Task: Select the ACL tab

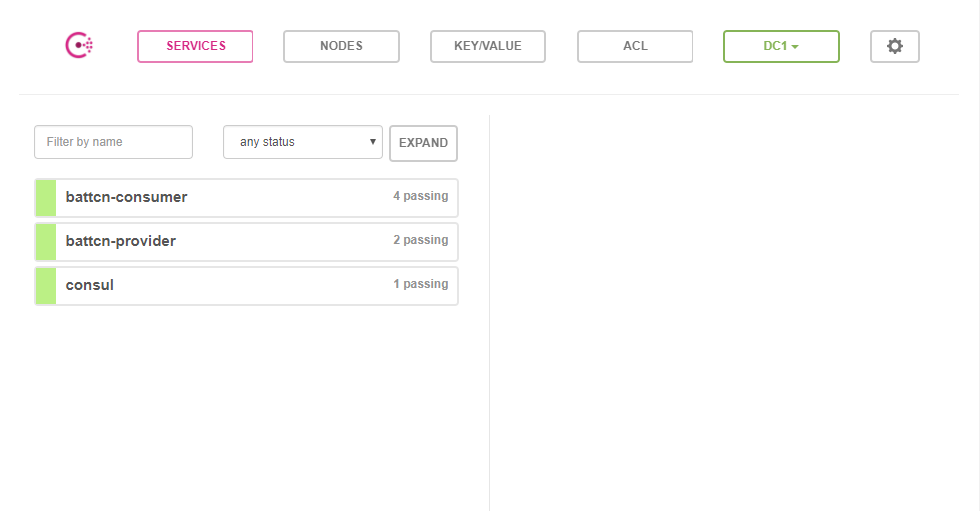Action: click(635, 46)
